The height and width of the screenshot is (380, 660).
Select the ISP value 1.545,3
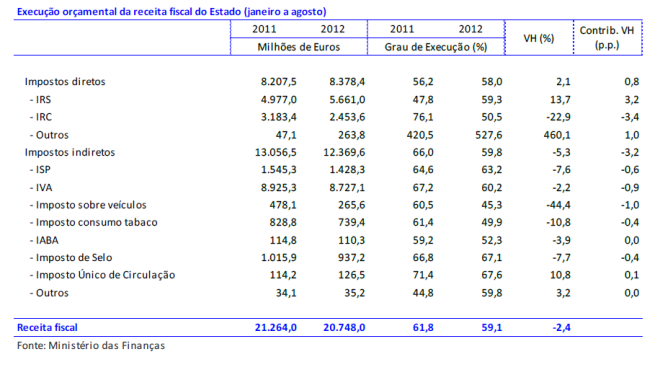[x=278, y=170]
